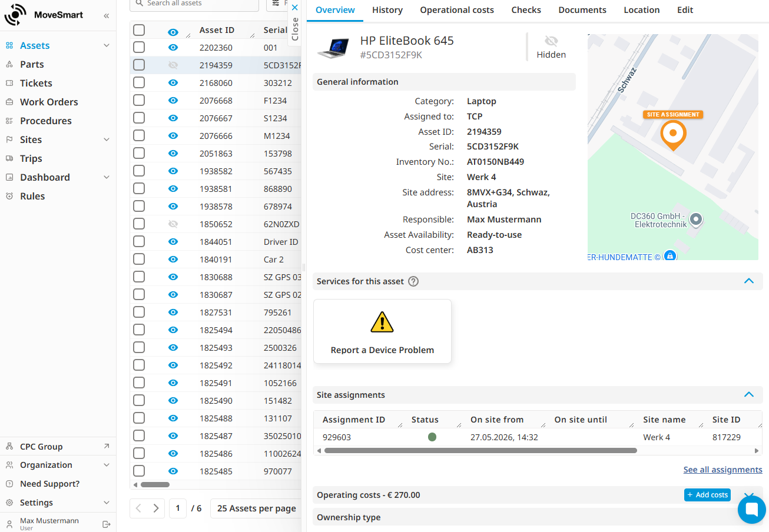Switch to the Operational costs tab
The width and height of the screenshot is (769, 532).
457,10
